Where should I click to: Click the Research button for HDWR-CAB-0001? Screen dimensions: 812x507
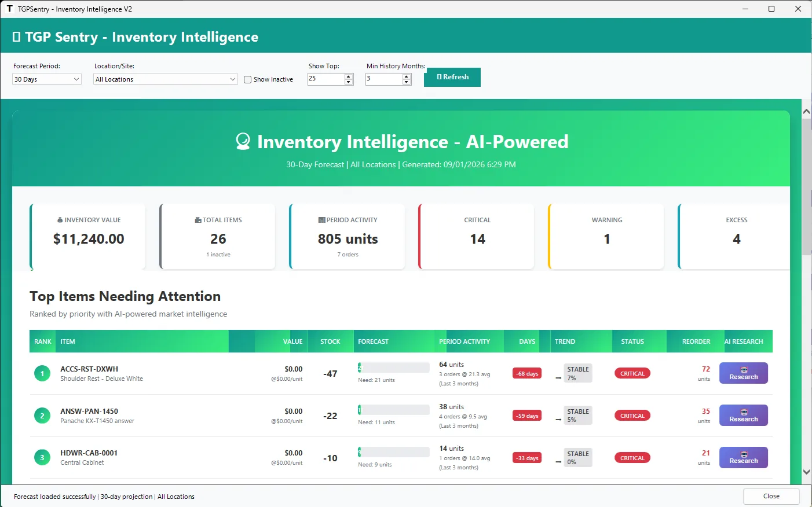click(744, 458)
